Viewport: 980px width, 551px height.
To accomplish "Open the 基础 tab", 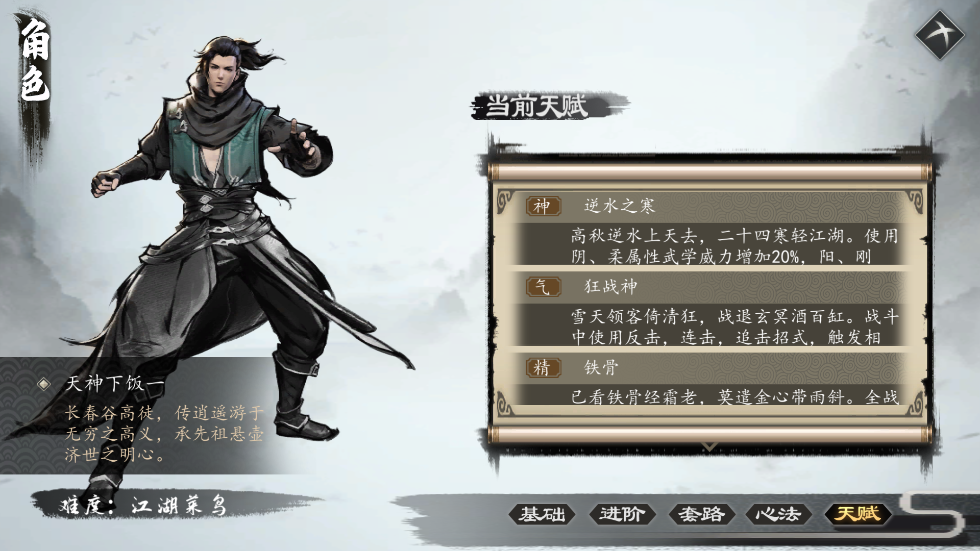I will click(542, 514).
